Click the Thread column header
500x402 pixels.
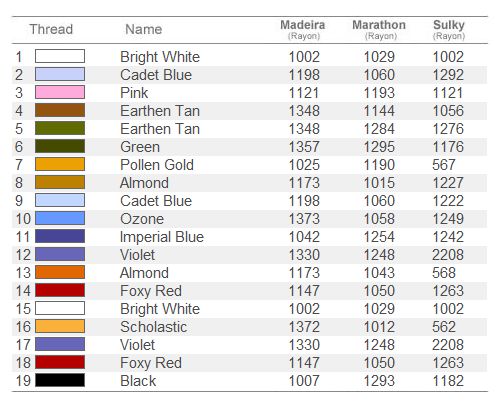pyautogui.click(x=51, y=29)
